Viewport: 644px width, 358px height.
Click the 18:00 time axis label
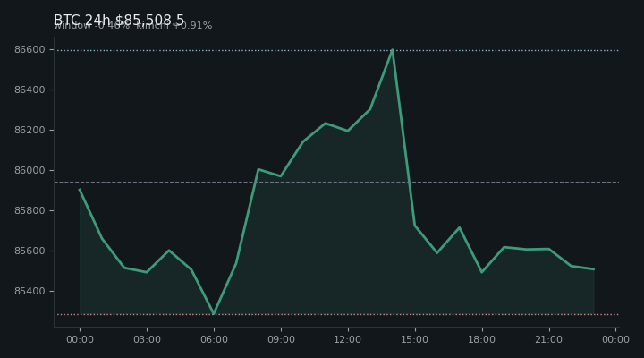[482, 339]
